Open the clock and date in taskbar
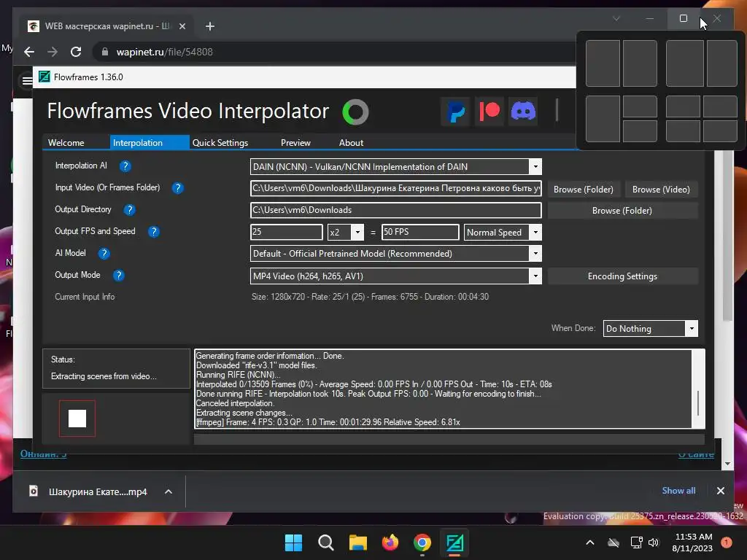Screen dimensions: 747x560 692,542
